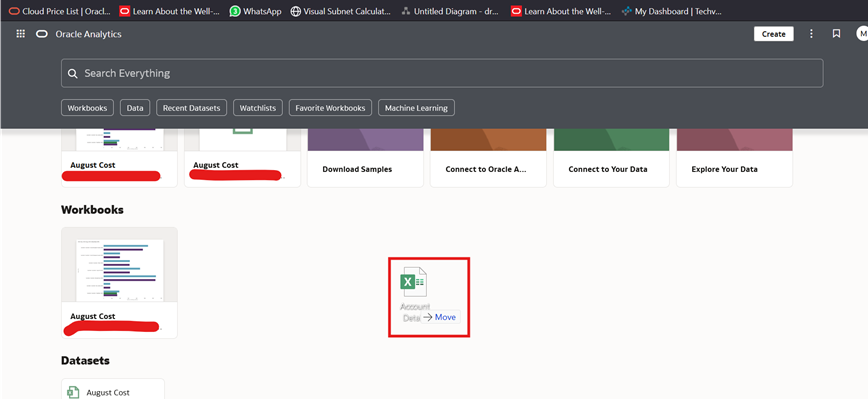This screenshot has height=399, width=868.
Task: Open the vertical three-dot page menu
Action: pyautogui.click(x=811, y=34)
